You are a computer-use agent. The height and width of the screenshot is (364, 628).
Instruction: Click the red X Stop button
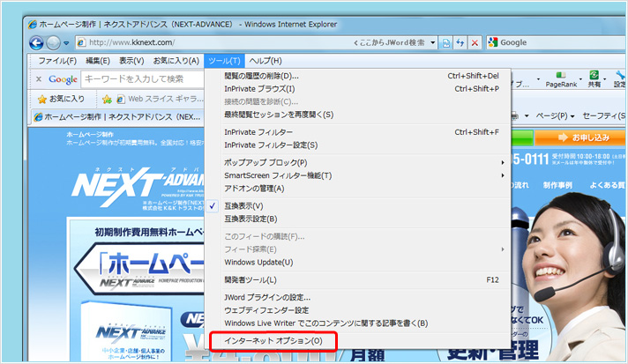(x=475, y=43)
